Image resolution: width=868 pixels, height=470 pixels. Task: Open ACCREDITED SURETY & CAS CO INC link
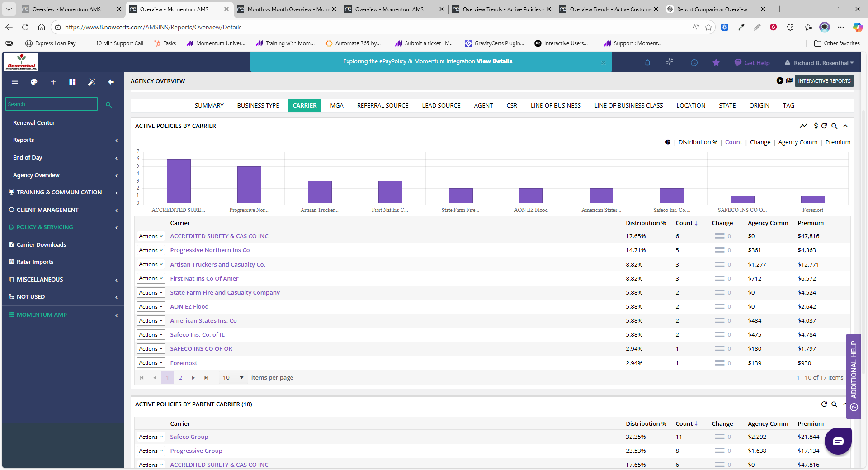click(x=219, y=236)
